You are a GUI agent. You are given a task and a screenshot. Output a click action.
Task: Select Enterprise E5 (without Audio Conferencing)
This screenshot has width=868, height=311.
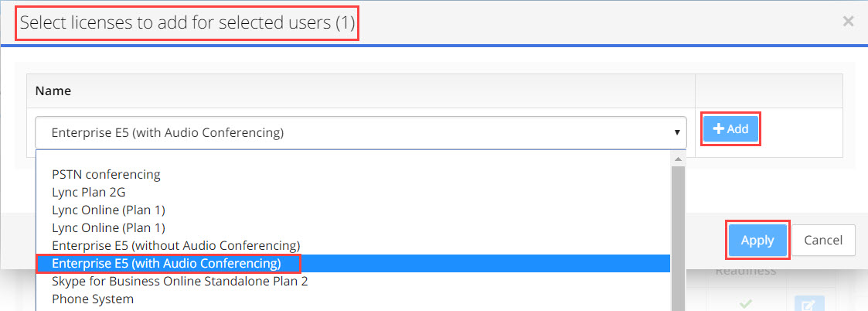coord(176,245)
